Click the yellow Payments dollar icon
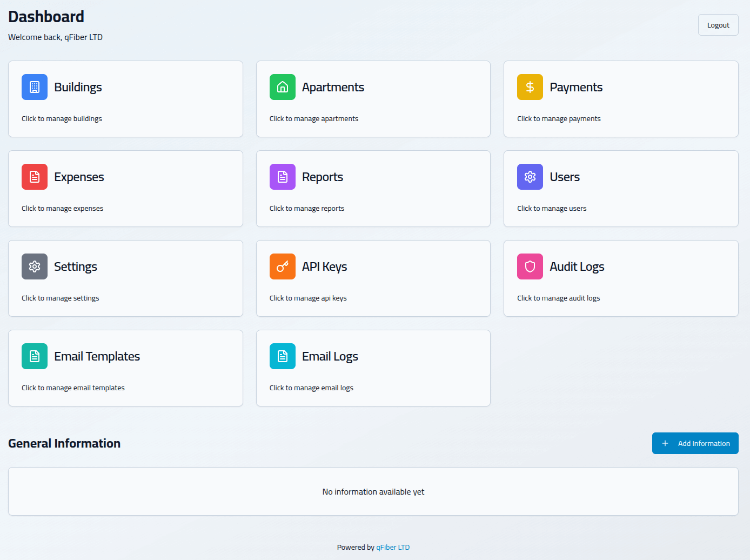Image resolution: width=750 pixels, height=560 pixels. pyautogui.click(x=530, y=87)
